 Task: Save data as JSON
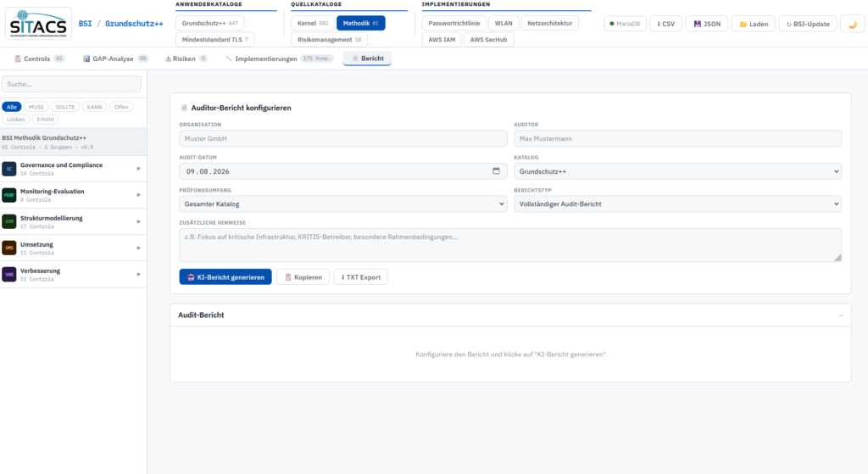pos(707,24)
